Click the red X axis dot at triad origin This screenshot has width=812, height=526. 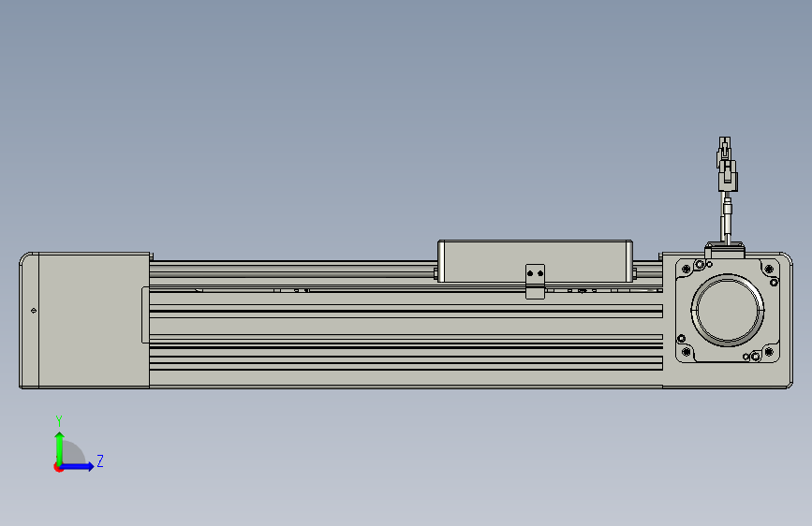58,467
